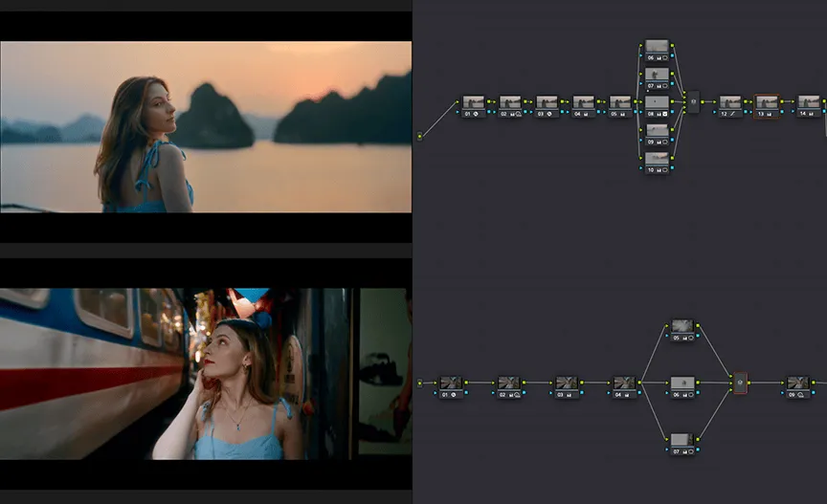Select node 12 with the curves icon
Viewport: 827px width, 504px height.
point(730,103)
